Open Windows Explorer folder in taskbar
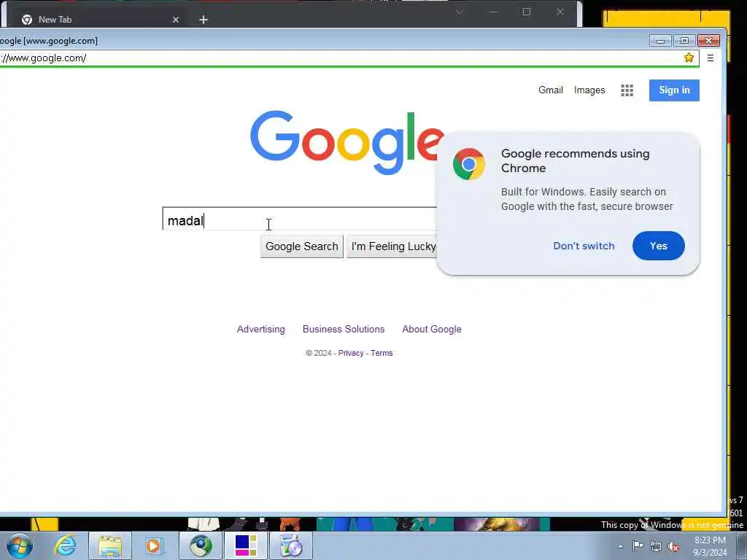Image resolution: width=747 pixels, height=560 pixels. 110,545
